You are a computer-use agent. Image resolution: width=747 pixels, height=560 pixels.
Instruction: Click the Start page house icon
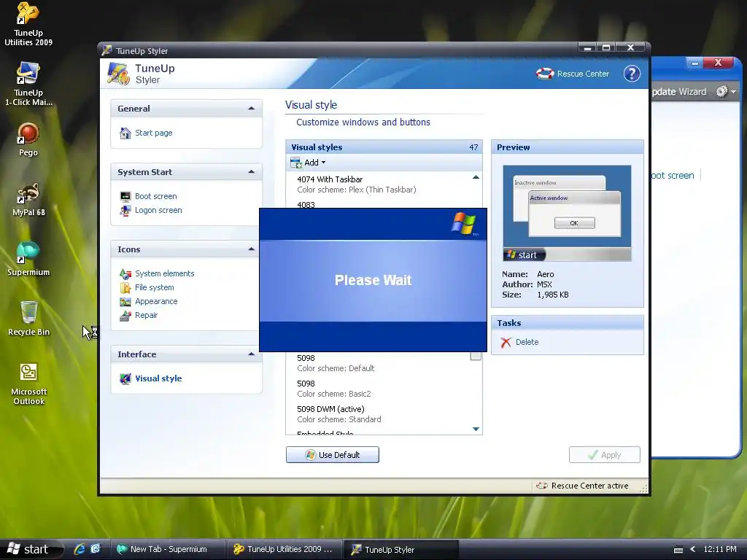pos(125,133)
